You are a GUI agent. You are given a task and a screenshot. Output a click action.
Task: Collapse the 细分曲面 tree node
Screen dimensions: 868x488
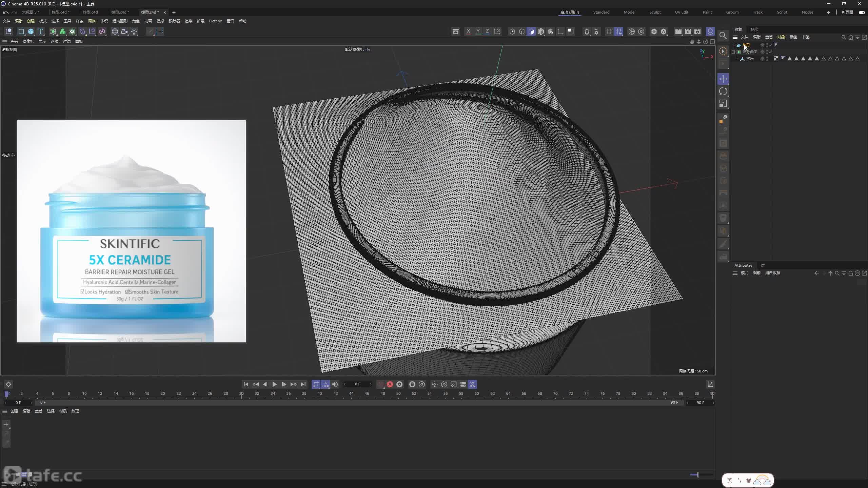pyautogui.click(x=733, y=52)
